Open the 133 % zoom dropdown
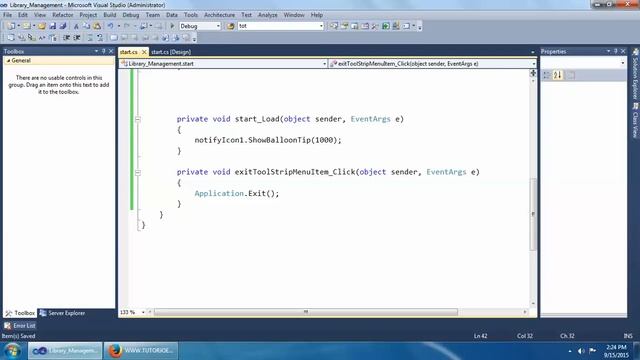This screenshot has width=640, height=360. 143,312
